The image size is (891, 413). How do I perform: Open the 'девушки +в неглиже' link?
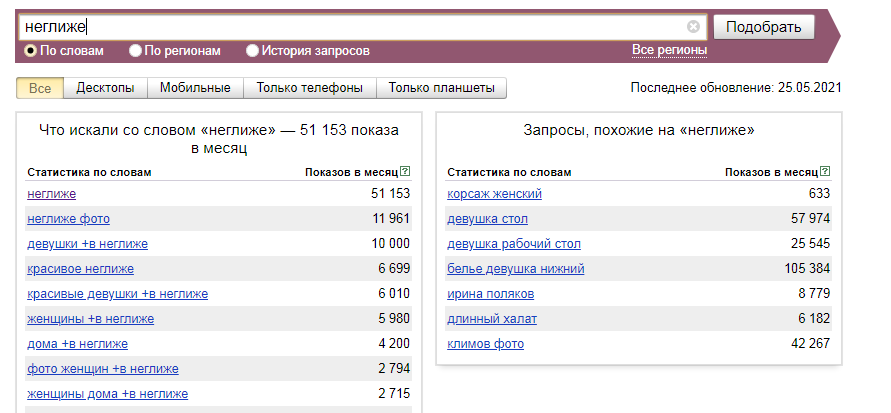(x=87, y=244)
